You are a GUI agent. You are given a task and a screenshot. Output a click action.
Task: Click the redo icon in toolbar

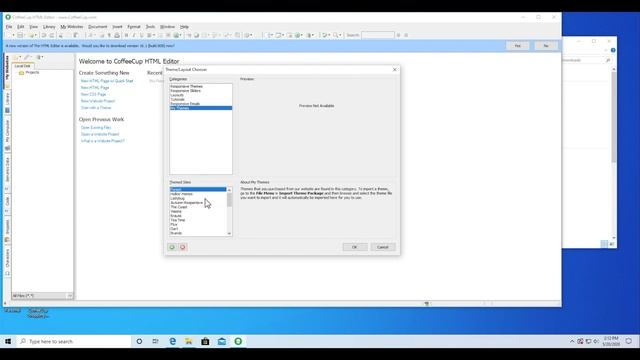coord(52,35)
